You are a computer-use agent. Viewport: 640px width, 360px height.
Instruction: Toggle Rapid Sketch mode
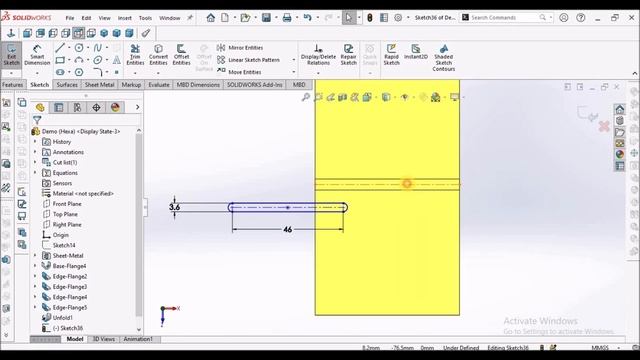click(x=391, y=55)
